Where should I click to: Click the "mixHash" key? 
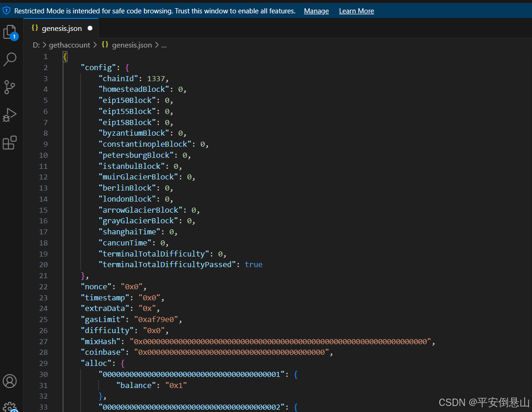pyautogui.click(x=101, y=341)
